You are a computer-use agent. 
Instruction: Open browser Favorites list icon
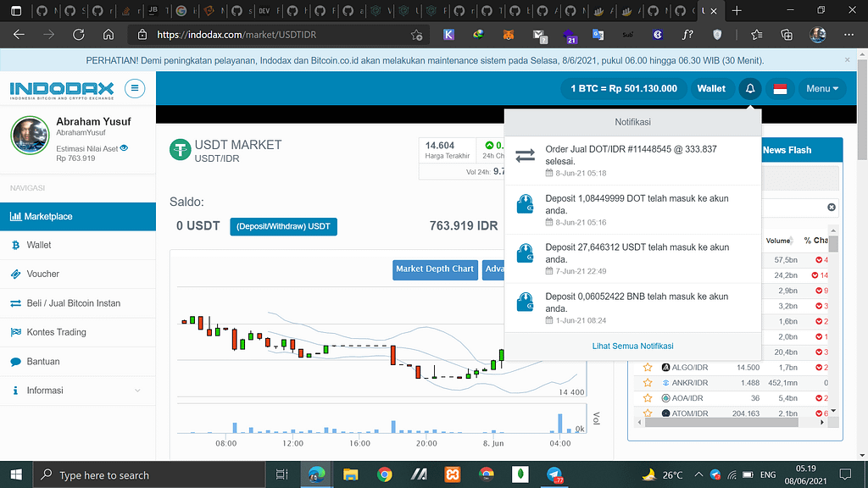[757, 35]
